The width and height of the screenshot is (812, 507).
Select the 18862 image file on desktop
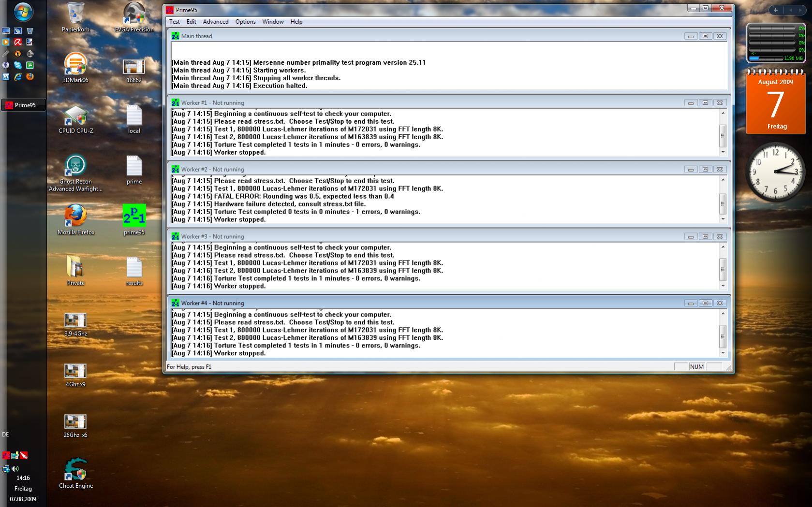(134, 71)
